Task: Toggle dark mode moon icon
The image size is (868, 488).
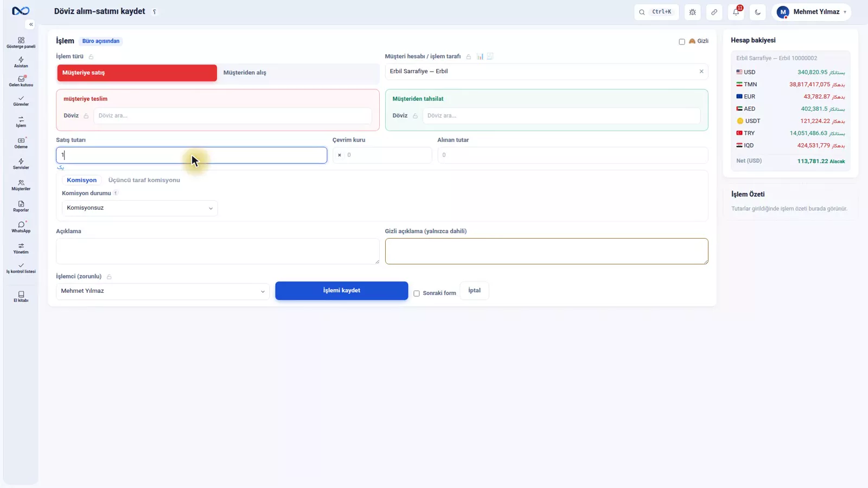Action: tap(758, 12)
